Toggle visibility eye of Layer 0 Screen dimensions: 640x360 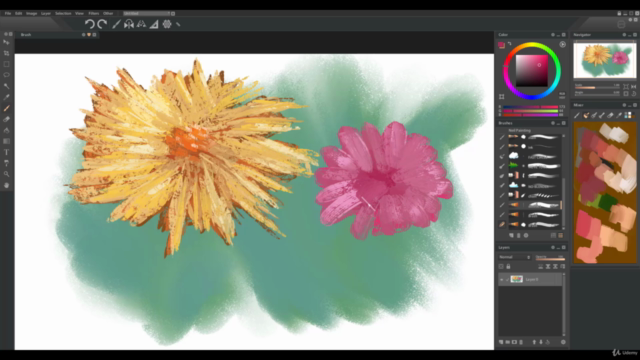(502, 280)
